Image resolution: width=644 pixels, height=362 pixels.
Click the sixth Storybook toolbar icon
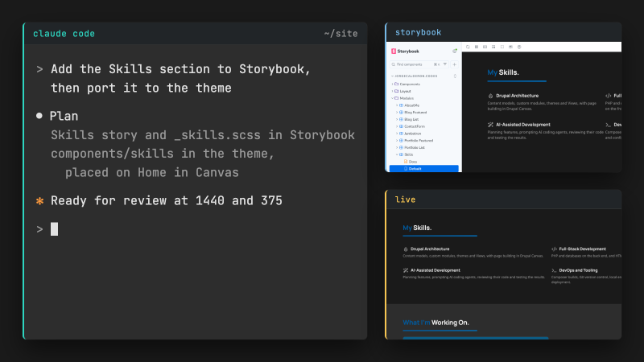click(510, 47)
